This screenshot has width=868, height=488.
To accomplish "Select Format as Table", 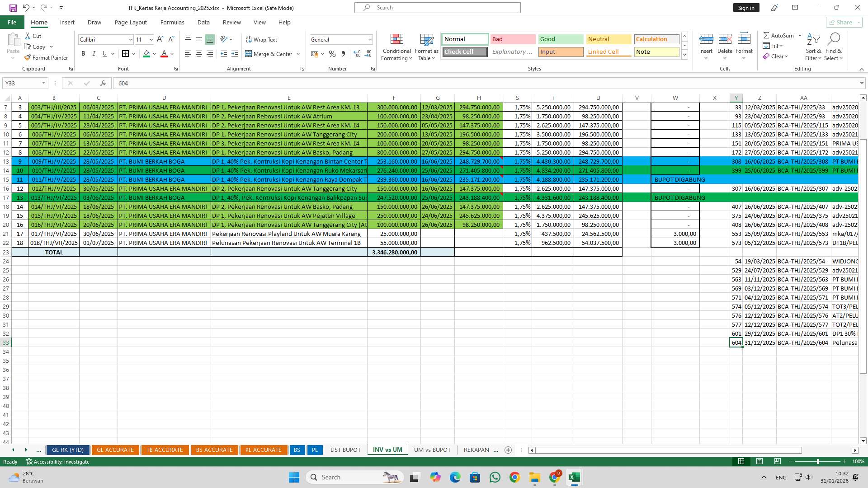I will pyautogui.click(x=426, y=47).
